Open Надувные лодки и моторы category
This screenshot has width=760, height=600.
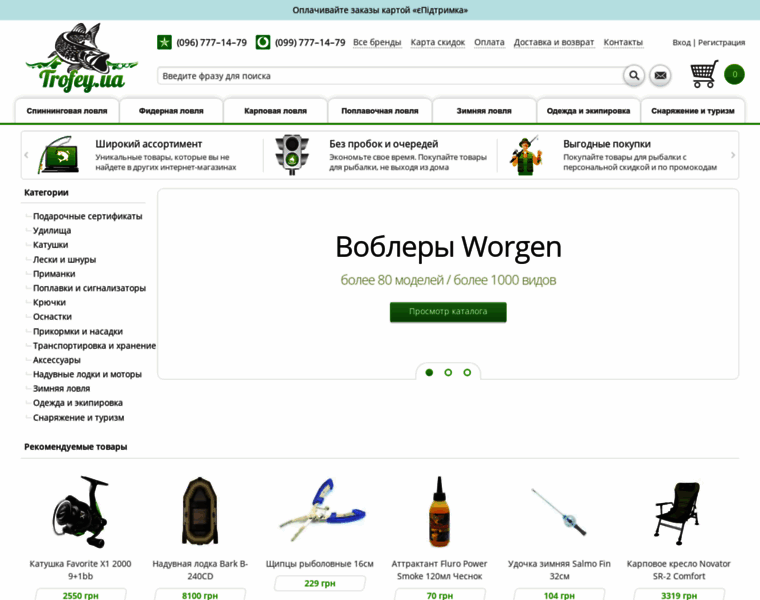pyautogui.click(x=87, y=374)
